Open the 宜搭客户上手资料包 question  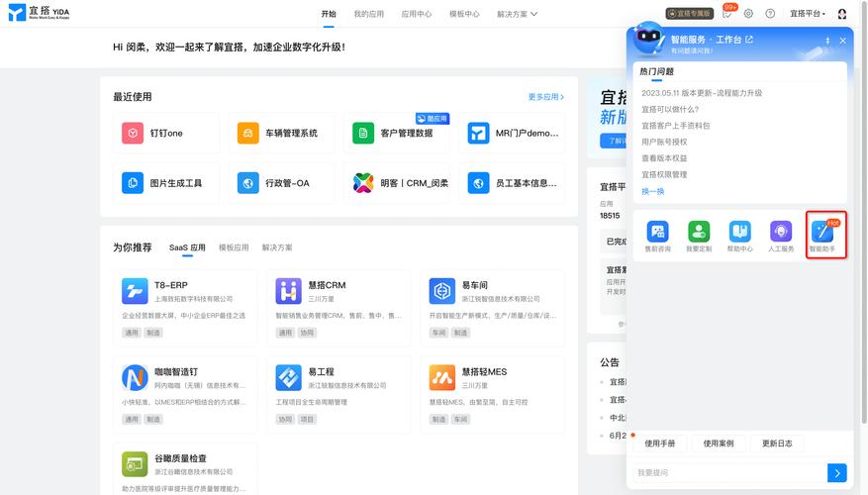click(x=675, y=126)
